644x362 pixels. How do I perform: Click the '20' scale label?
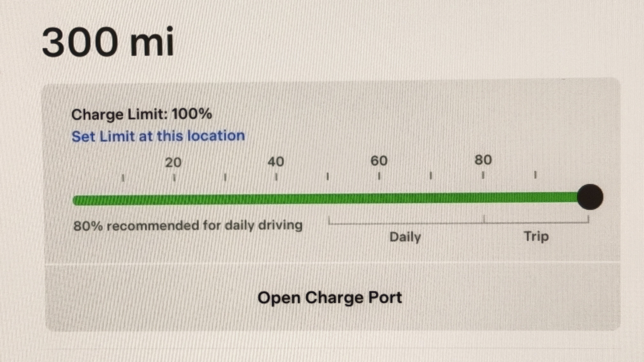(173, 163)
